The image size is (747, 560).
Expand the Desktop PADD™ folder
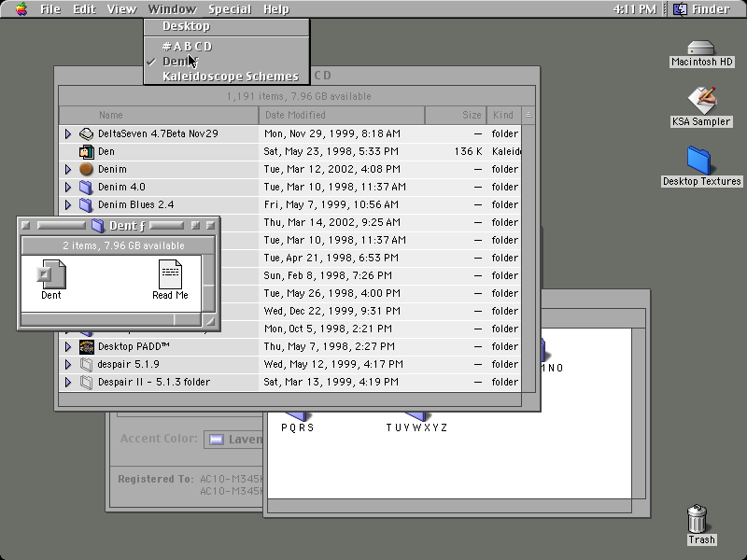click(68, 346)
